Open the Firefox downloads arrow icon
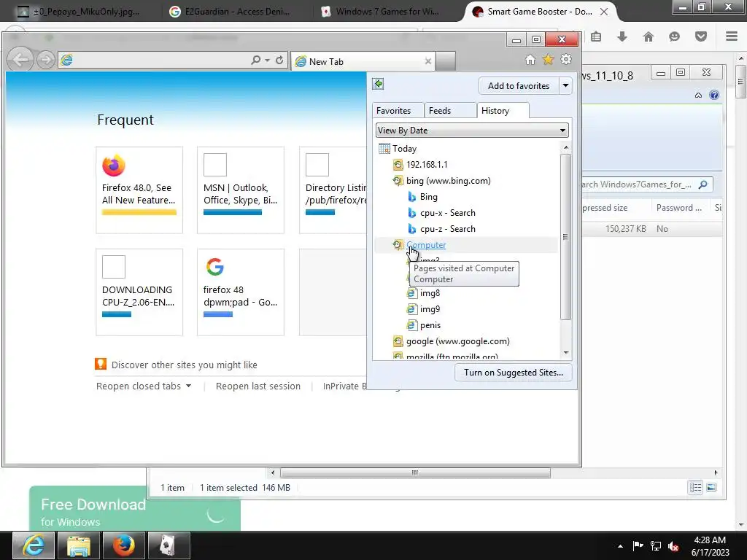 point(622,36)
